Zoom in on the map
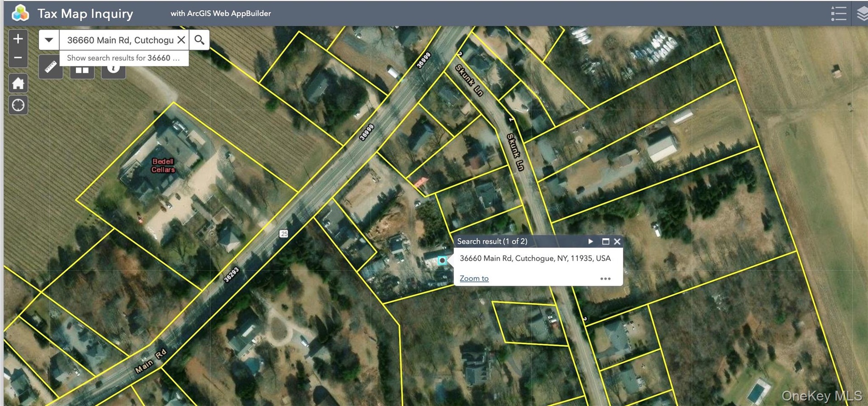 tap(18, 39)
